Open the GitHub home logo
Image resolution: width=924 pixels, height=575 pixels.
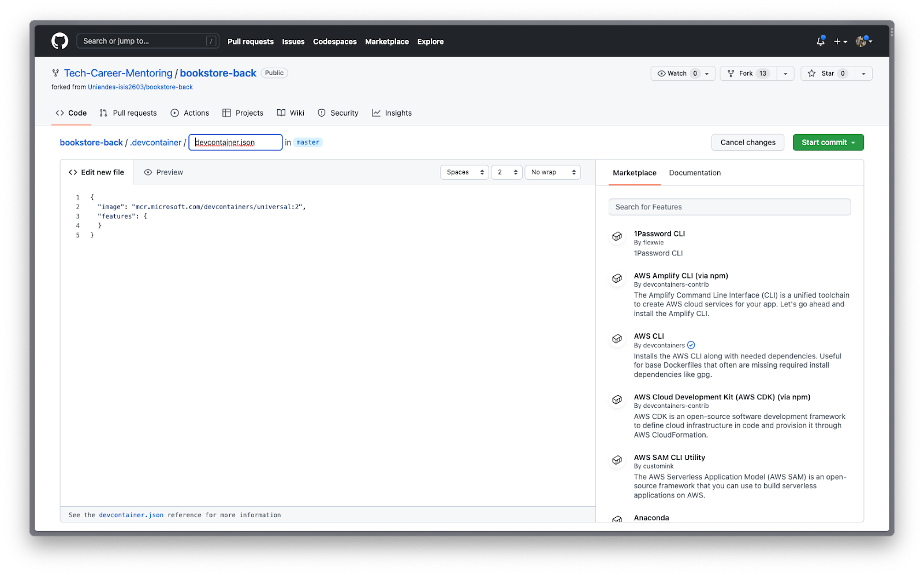59,41
